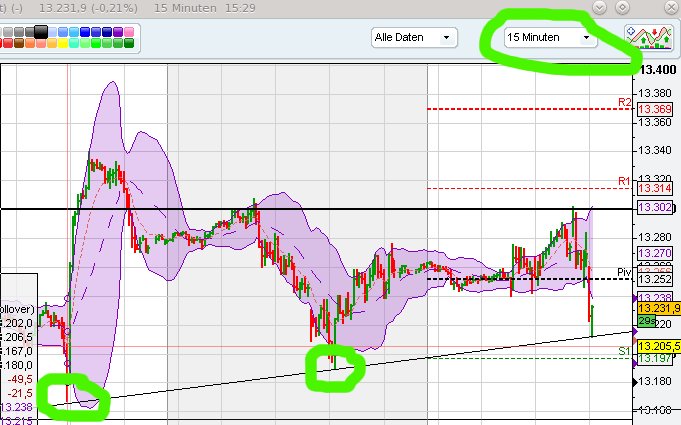Click the black arrow marker beside 13.180
The height and width of the screenshot is (425, 681).
[636, 382]
